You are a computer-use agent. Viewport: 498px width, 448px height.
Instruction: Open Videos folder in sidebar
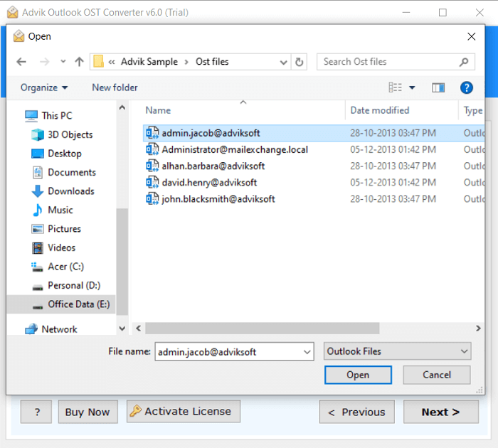click(62, 247)
